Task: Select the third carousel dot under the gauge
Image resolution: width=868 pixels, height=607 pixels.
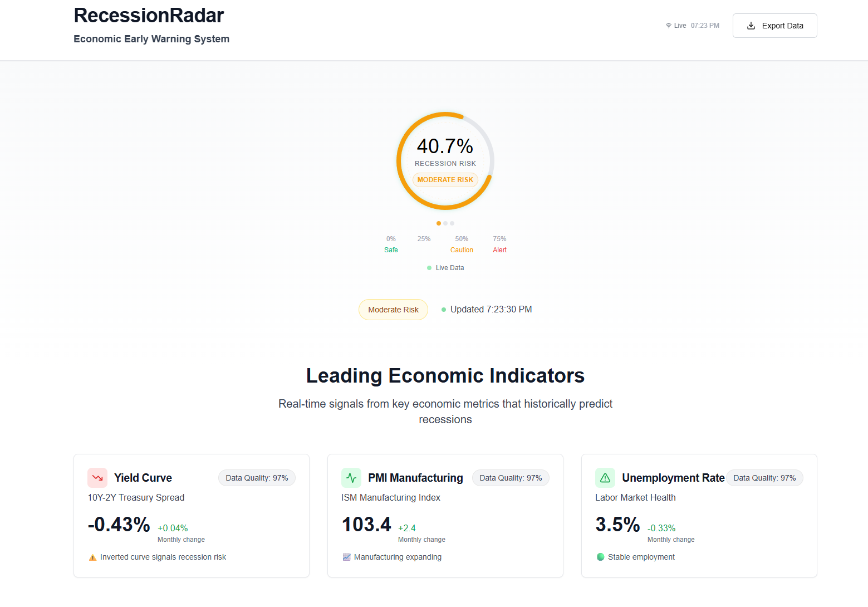Action: pyautogui.click(x=452, y=223)
